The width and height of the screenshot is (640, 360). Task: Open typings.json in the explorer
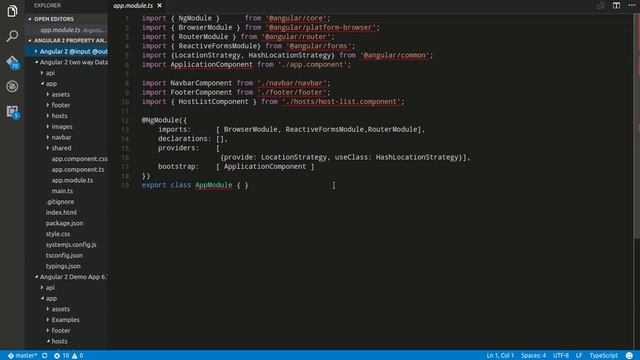pyautogui.click(x=63, y=266)
